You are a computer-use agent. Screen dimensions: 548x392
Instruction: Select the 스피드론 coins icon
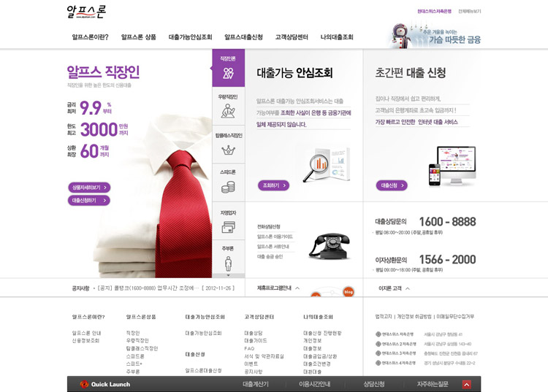[228, 187]
